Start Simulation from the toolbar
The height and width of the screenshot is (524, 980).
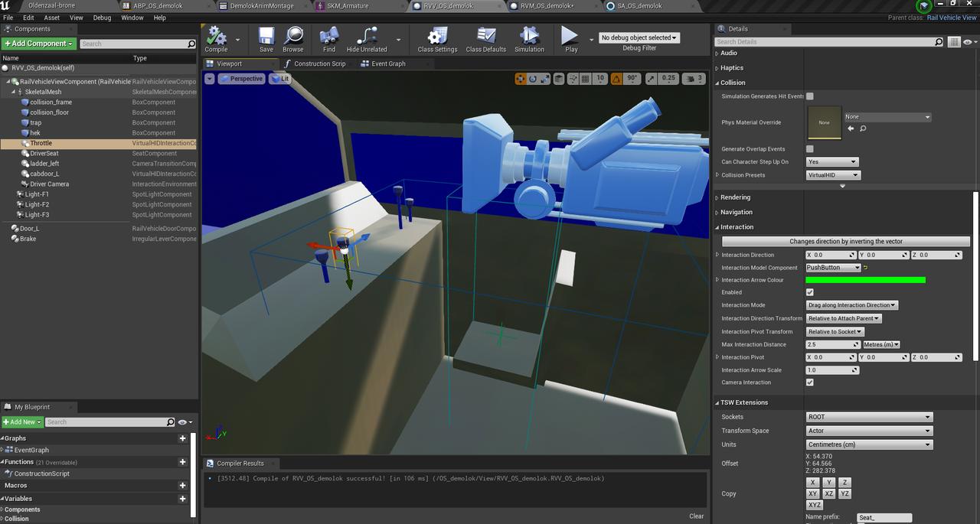529,39
